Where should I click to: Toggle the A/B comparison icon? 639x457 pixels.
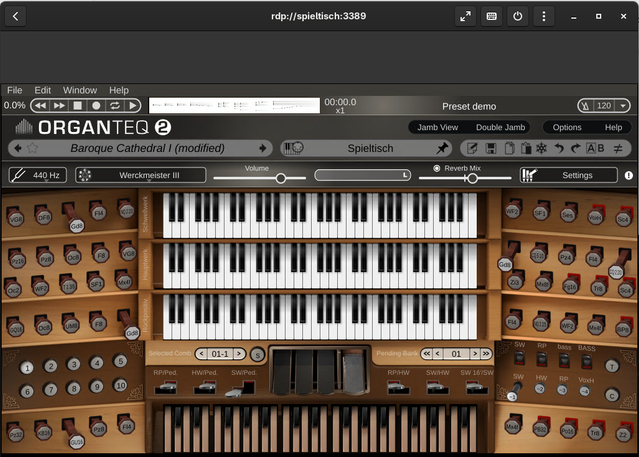[x=595, y=148]
